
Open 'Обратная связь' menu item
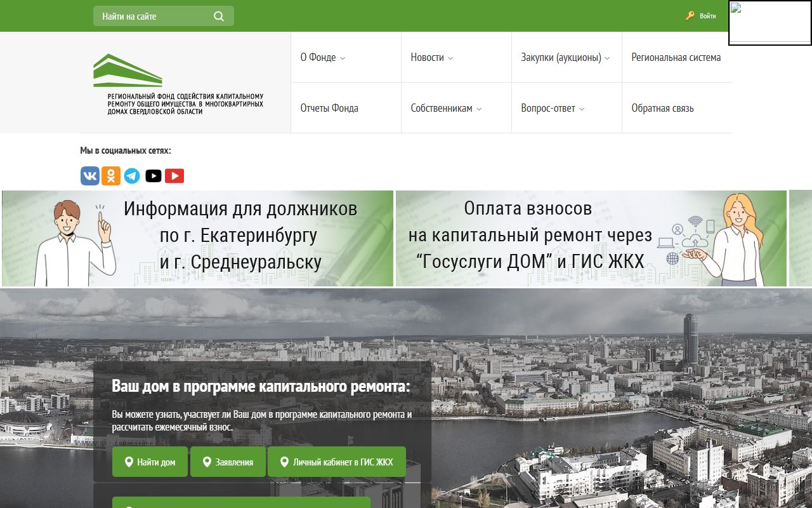point(662,108)
